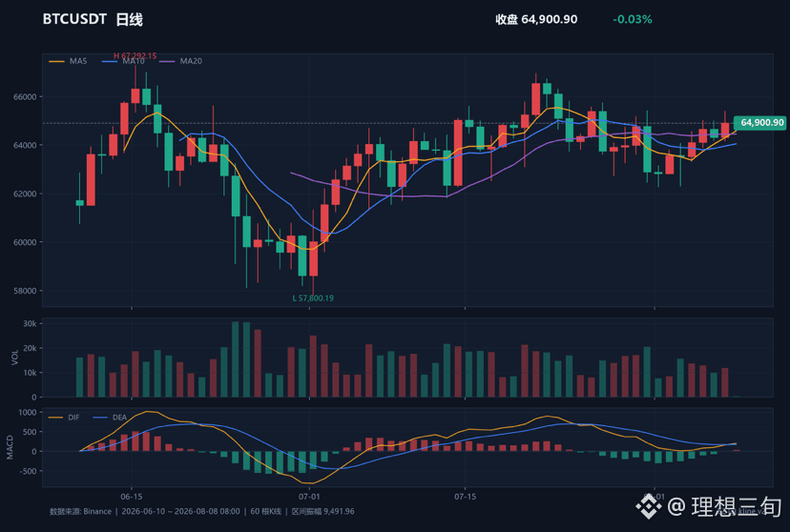The width and height of the screenshot is (790, 532).
Task: Click the 数据来源: Binance footer text
Action: coord(80,511)
